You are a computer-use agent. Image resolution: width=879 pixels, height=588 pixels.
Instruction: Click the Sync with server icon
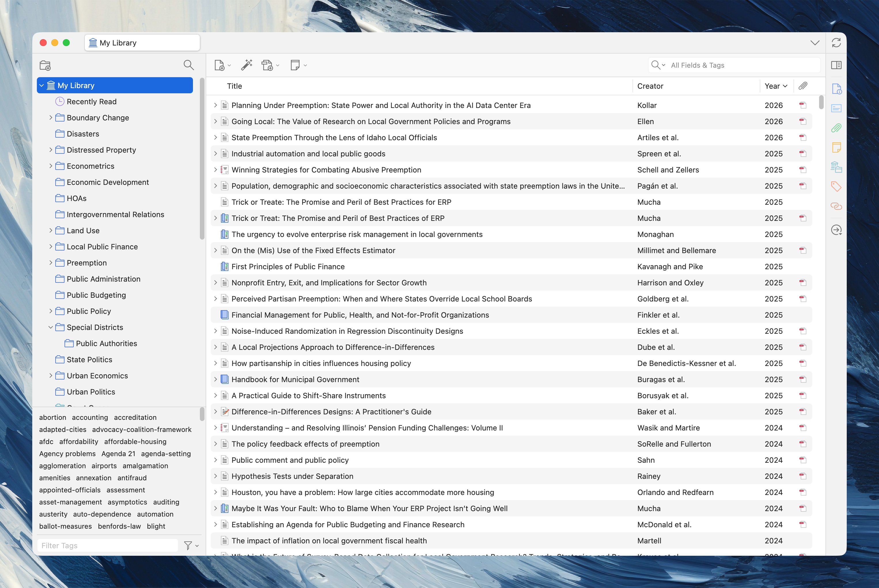tap(836, 43)
